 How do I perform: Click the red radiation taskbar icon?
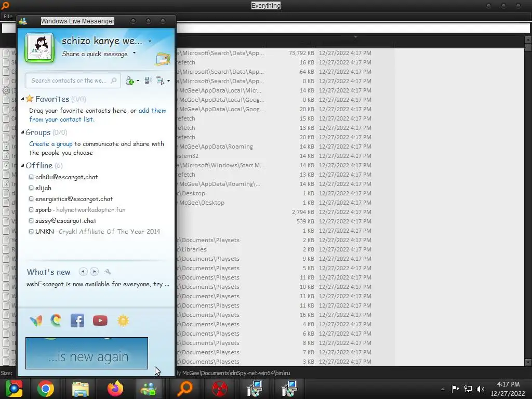[x=219, y=389]
